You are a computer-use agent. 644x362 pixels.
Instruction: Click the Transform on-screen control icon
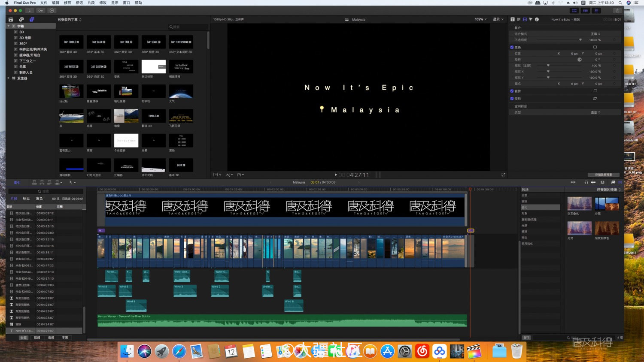pos(595,47)
